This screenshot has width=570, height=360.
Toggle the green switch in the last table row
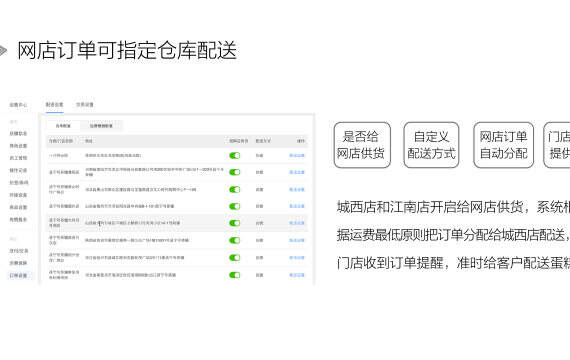coord(234,275)
